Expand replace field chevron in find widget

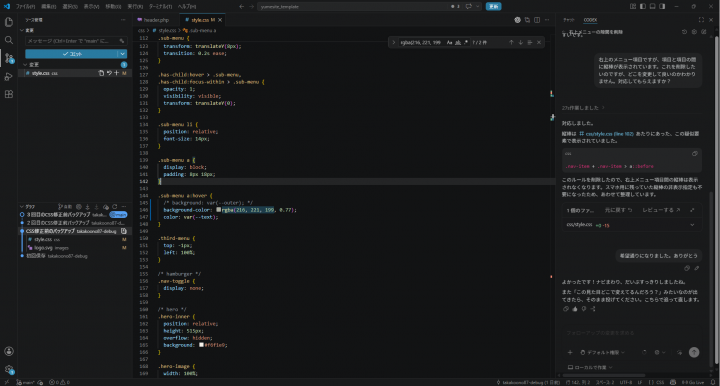click(x=394, y=42)
